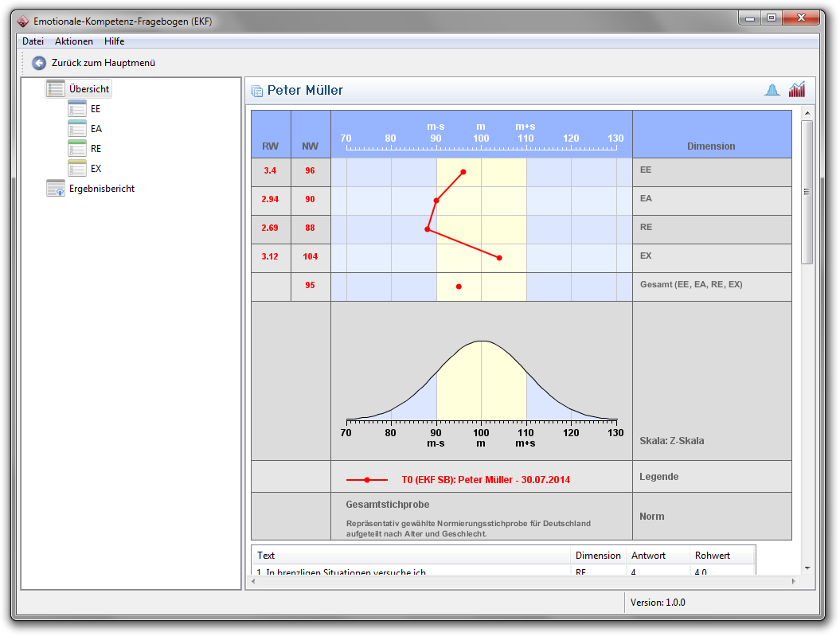
Task: Close the EKF window
Action: (802, 18)
